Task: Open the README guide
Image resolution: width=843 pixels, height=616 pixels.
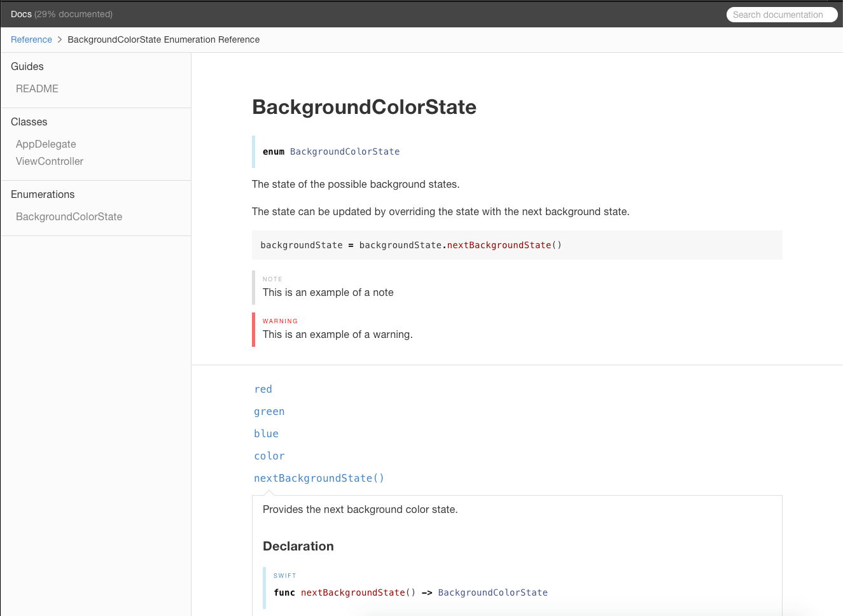Action: [x=37, y=88]
